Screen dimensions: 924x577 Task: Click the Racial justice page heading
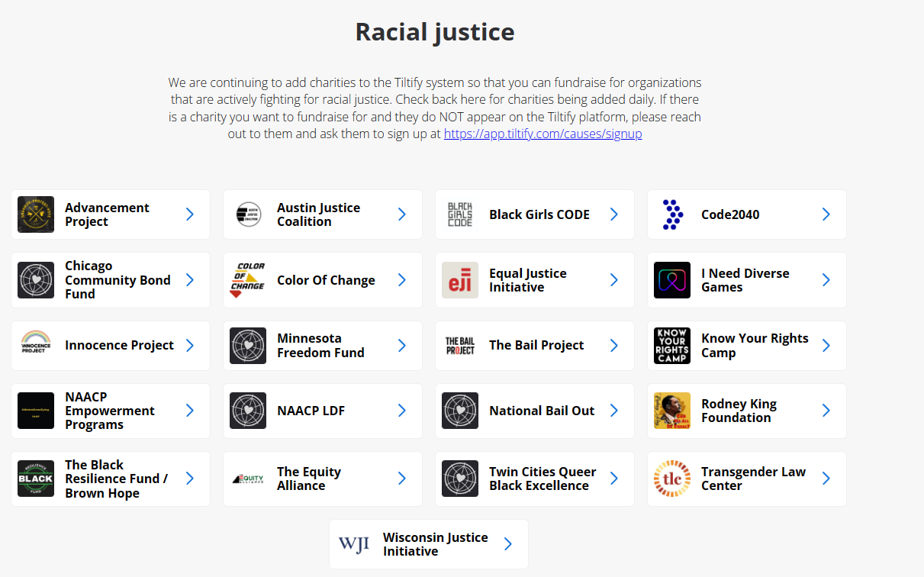click(x=435, y=32)
